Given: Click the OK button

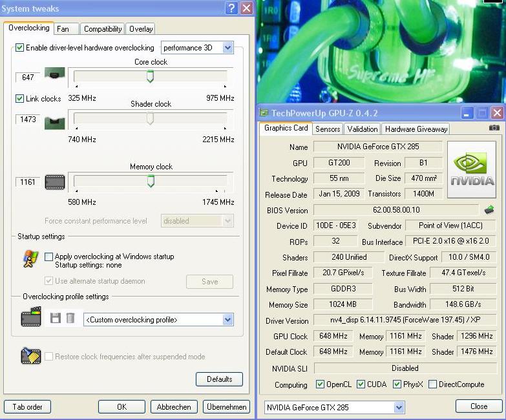Looking at the screenshot, I should coord(121,407).
